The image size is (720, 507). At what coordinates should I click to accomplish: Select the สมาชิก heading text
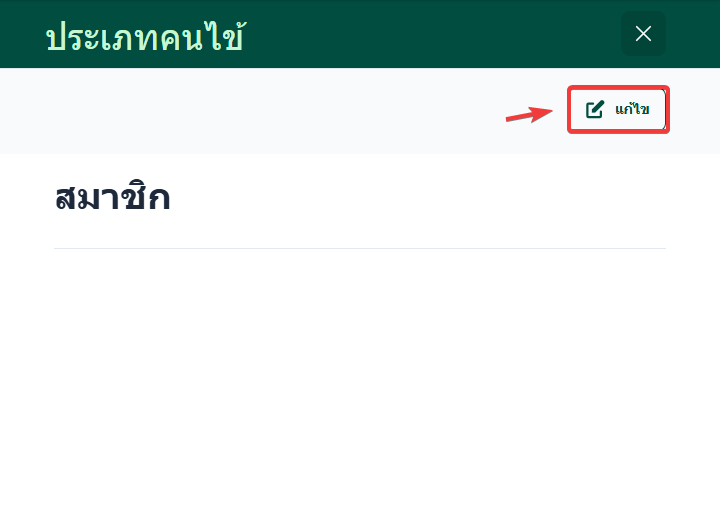(x=112, y=198)
